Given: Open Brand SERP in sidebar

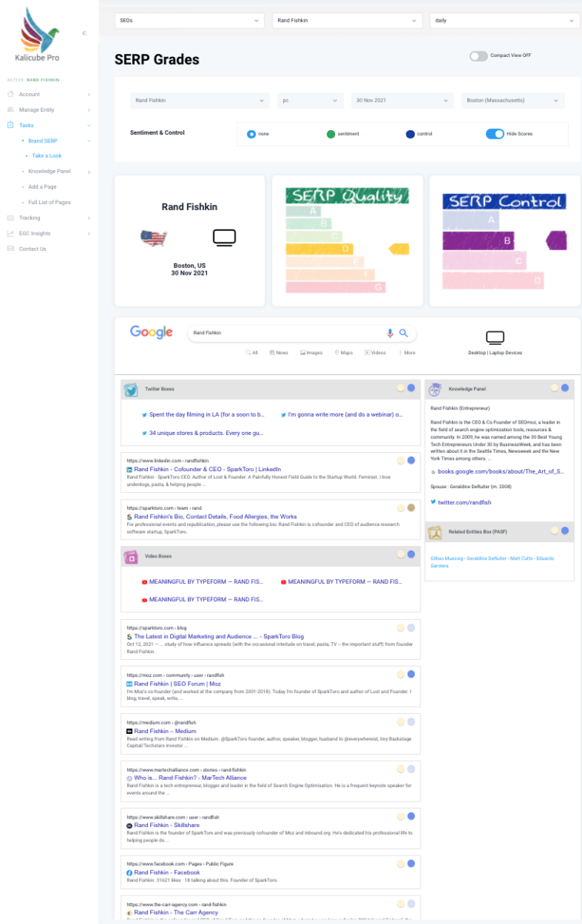Looking at the screenshot, I should point(43,141).
